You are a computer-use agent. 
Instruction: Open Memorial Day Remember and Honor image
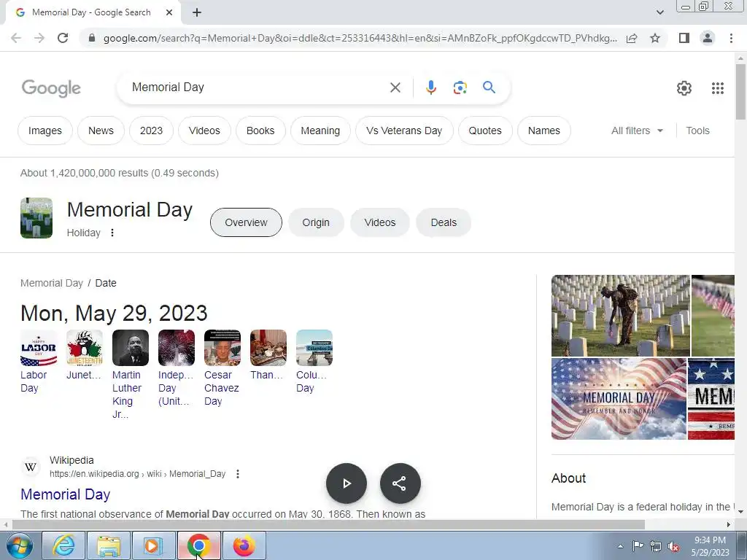(619, 399)
